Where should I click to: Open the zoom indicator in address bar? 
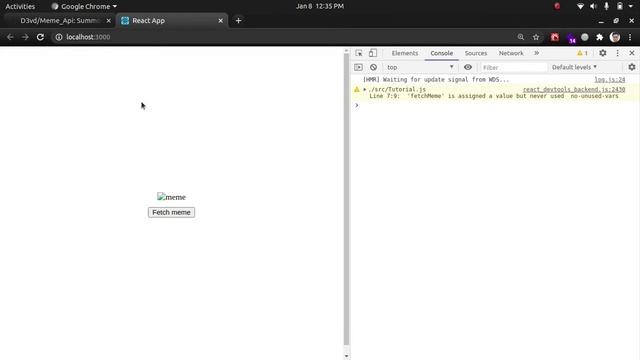tap(520, 37)
